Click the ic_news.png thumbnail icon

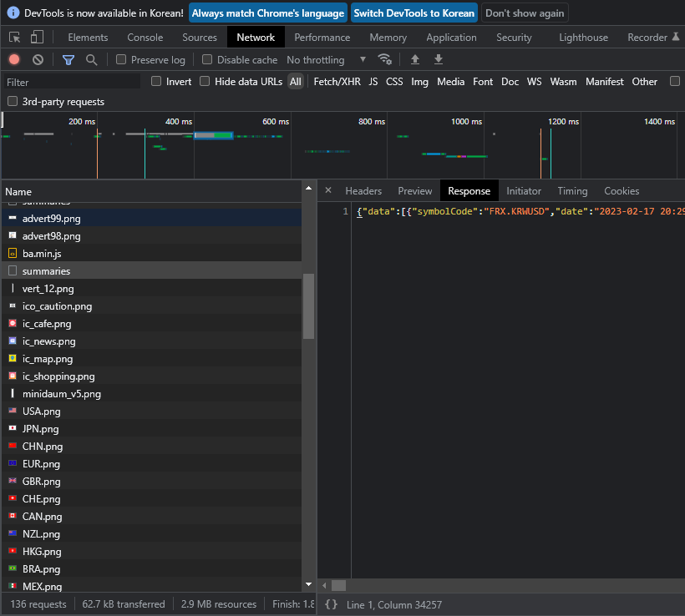click(13, 341)
